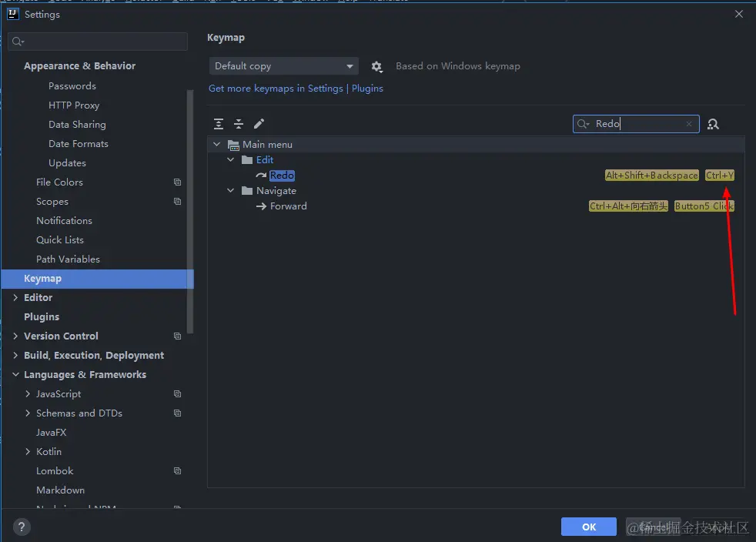Screen dimensions: 756x542
Task: Click the settings sidebar scrollbar
Action: 190,212
